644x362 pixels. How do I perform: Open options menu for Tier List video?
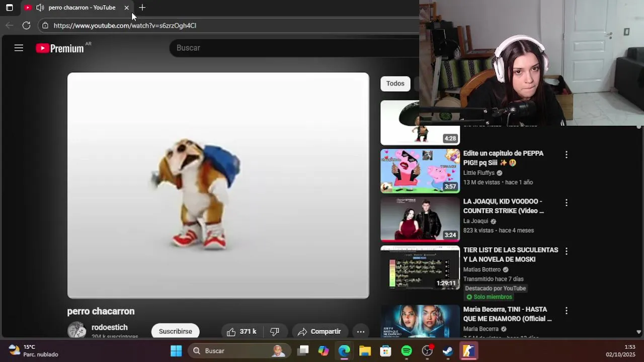tap(567, 251)
